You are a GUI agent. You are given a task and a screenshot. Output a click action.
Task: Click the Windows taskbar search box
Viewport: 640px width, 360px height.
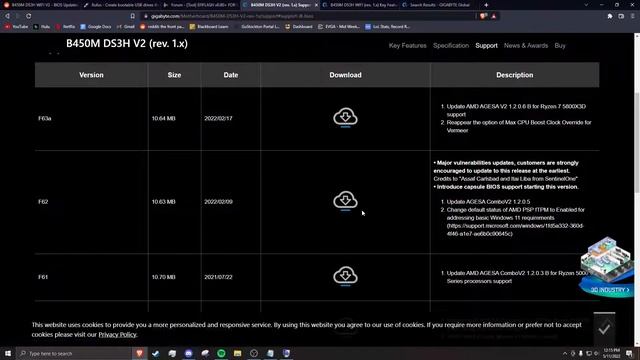(74, 353)
